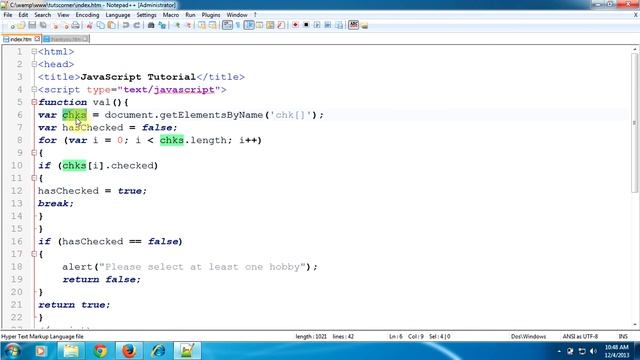Image resolution: width=640 pixels, height=360 pixels.
Task: Toggle show all characters pilcrow icon
Action: point(238,25)
